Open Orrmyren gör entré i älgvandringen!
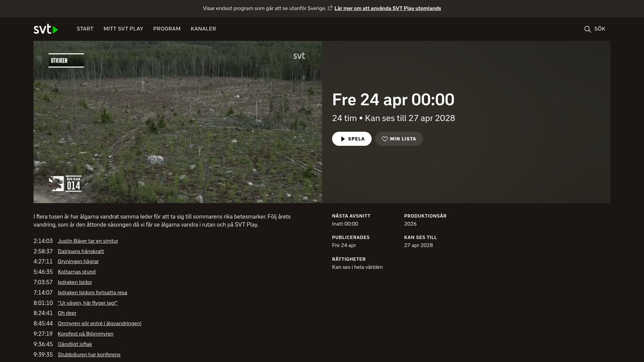Image resolution: width=644 pixels, height=362 pixels. 100,323
